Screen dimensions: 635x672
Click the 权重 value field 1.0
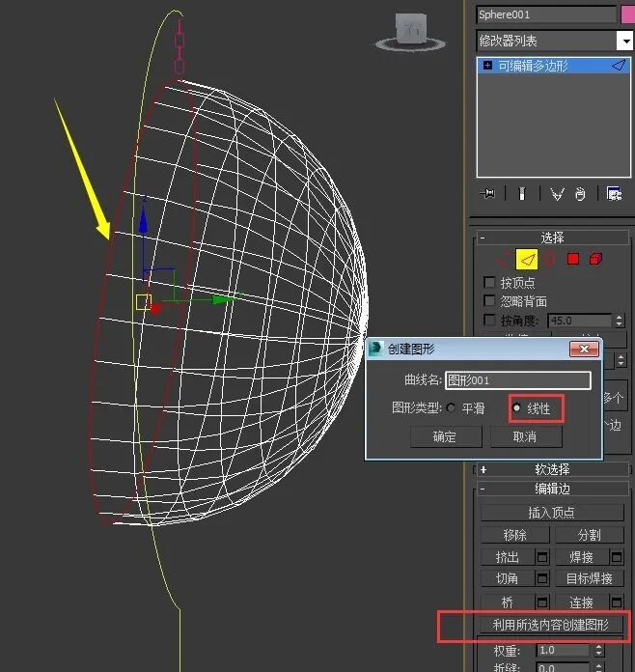(x=564, y=650)
